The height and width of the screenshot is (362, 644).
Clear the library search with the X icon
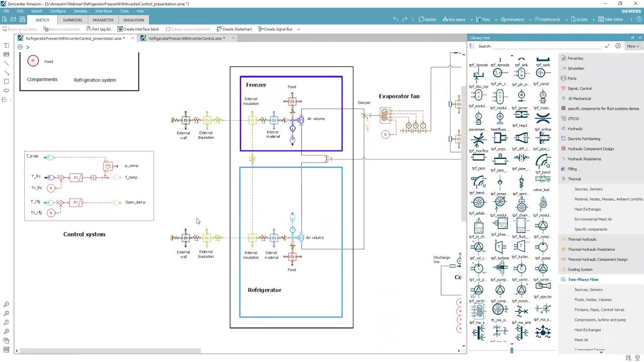(618, 46)
